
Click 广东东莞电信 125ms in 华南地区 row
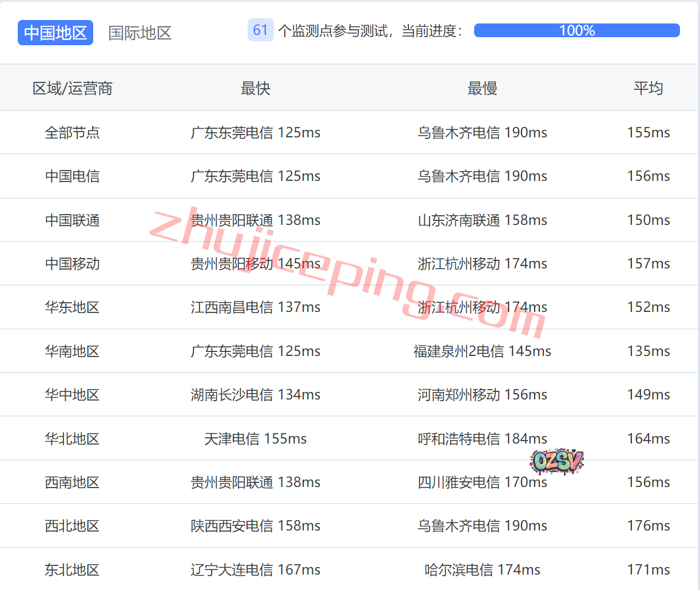255,351
